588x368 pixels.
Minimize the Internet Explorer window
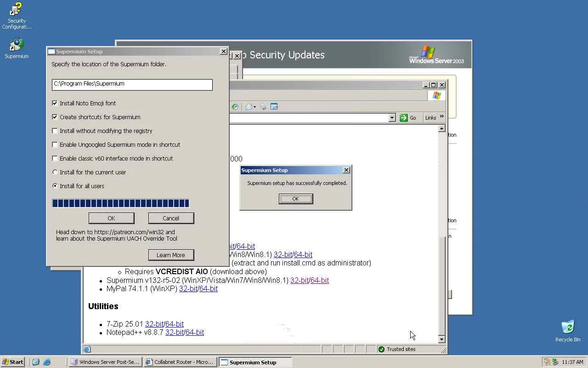point(426,85)
